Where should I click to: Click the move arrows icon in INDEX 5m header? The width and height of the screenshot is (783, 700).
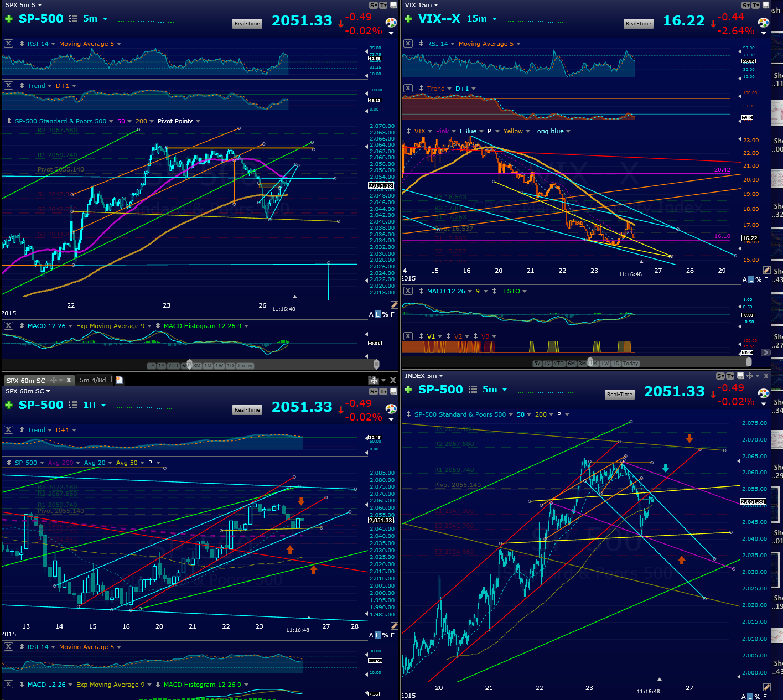tap(750, 376)
